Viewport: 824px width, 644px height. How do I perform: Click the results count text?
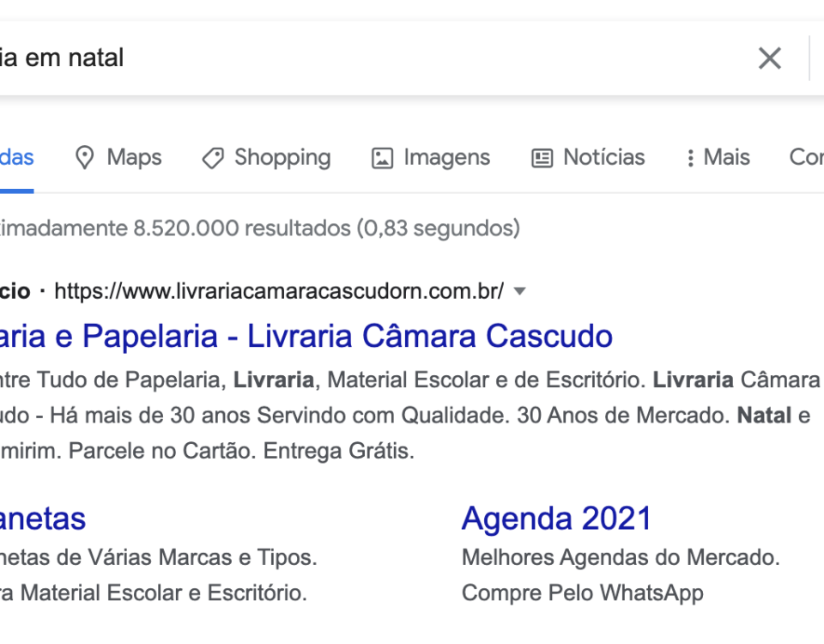point(260,228)
